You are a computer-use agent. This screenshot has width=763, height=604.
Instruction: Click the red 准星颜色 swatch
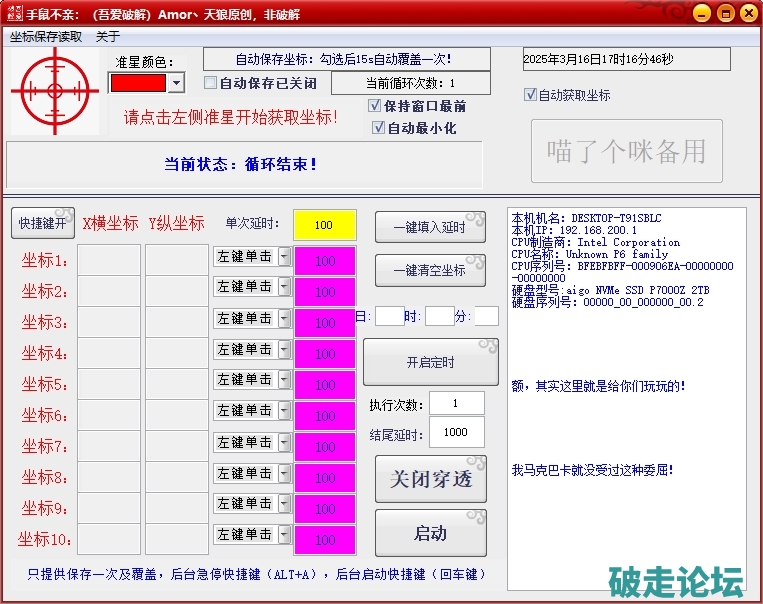pos(138,83)
